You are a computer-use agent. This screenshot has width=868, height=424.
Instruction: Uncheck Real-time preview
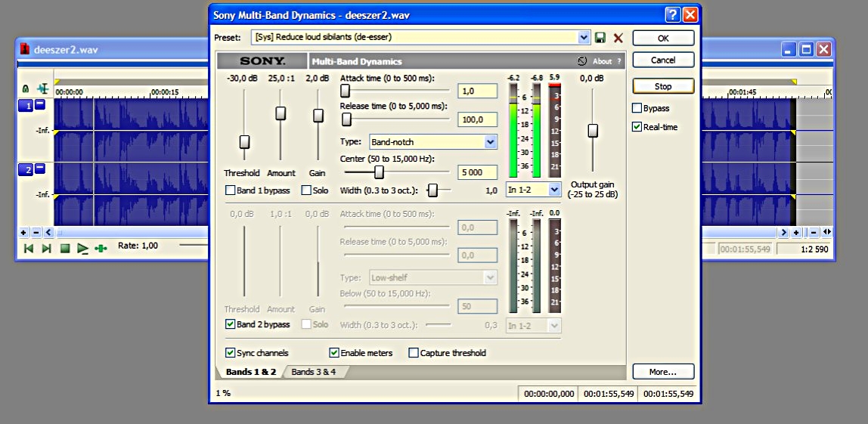[x=637, y=127]
